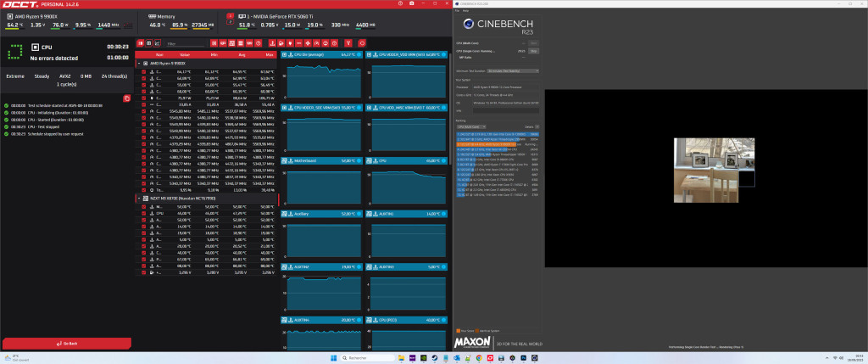Click blue circle on Motherboard graph header

point(359,160)
